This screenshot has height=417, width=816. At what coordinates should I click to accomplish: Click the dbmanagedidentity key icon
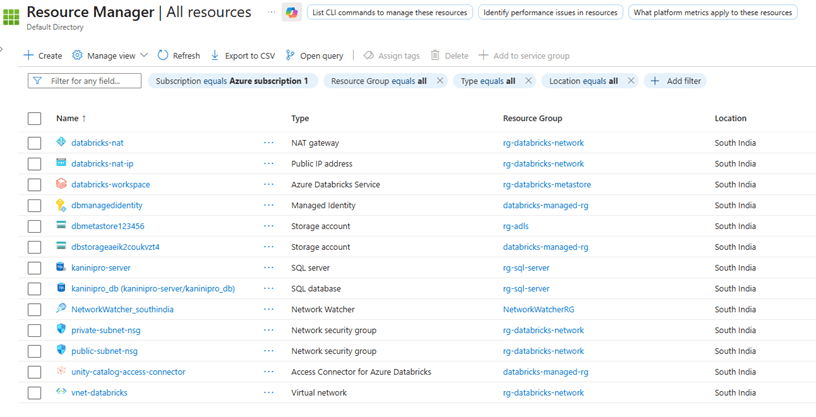(61, 205)
